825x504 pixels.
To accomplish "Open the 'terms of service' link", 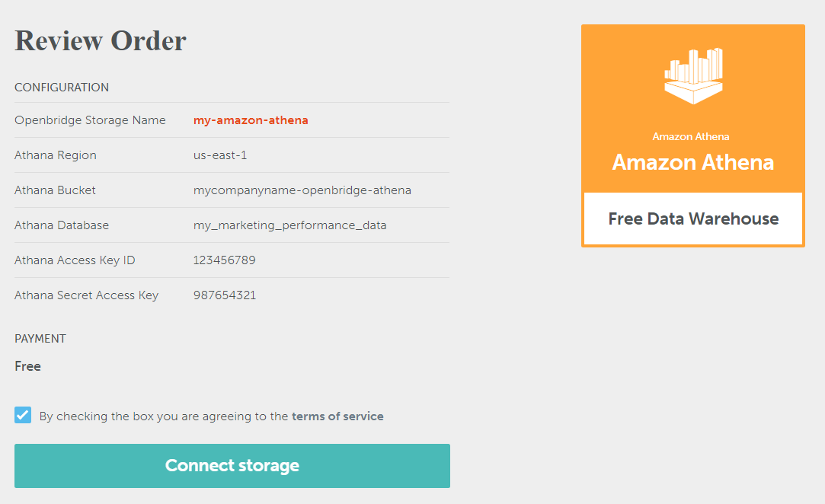I will pos(338,416).
